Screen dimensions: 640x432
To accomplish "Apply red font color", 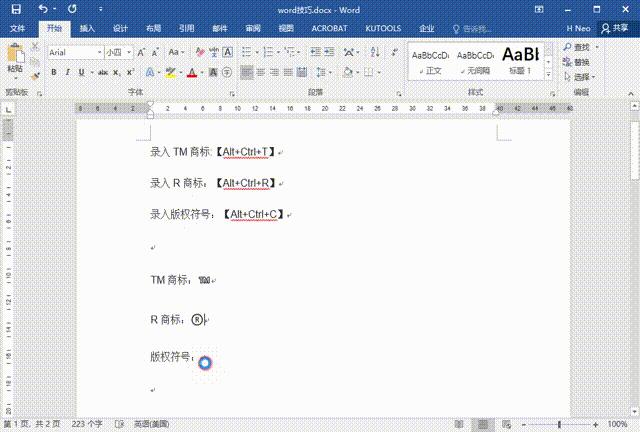I will pos(192,73).
